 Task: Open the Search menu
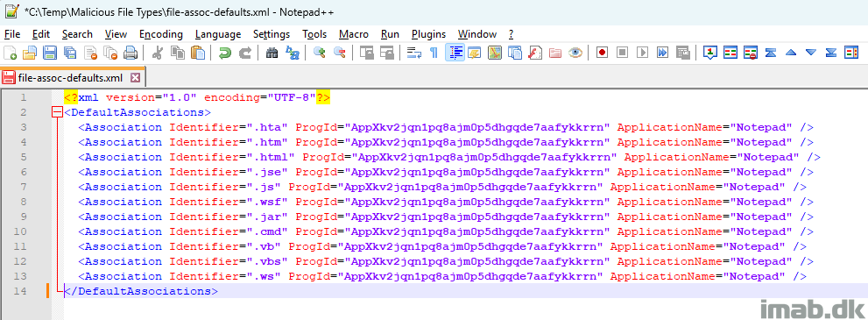point(77,34)
